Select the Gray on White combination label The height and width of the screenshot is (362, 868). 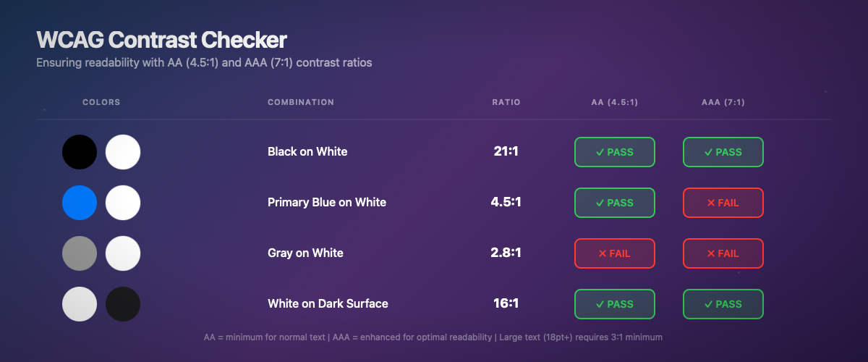click(305, 253)
